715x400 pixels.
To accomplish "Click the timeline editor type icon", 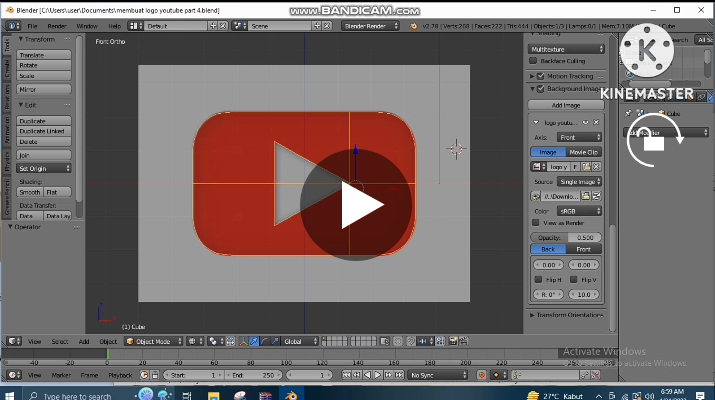I will click(x=13, y=375).
